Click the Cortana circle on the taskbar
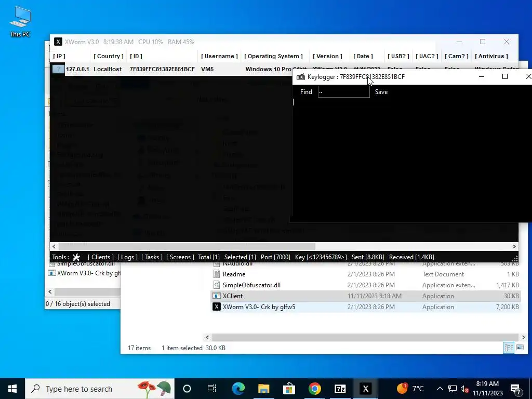532x399 pixels. coord(187,389)
